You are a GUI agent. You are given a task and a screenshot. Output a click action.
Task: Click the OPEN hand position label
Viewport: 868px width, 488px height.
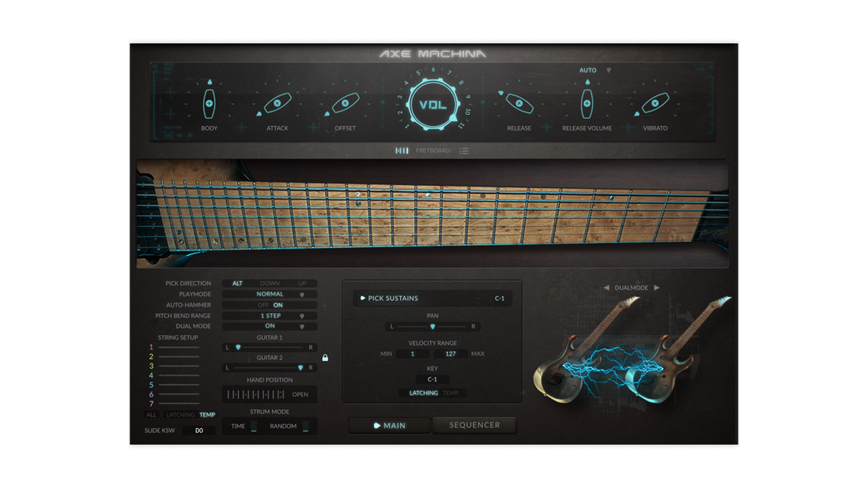[x=300, y=395]
